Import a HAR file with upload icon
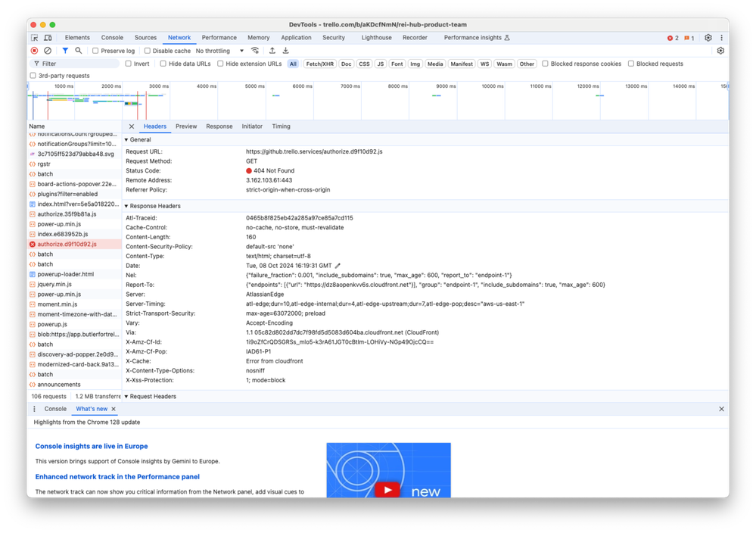 point(272,51)
